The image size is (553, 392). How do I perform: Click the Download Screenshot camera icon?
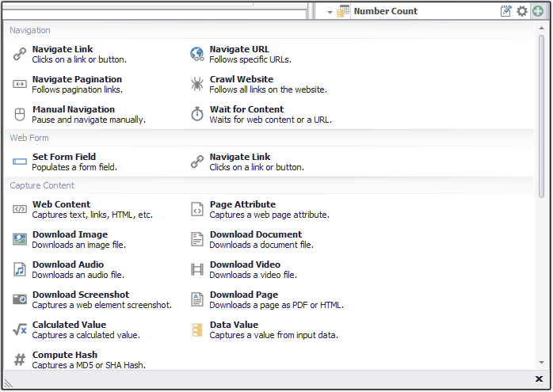[20, 299]
